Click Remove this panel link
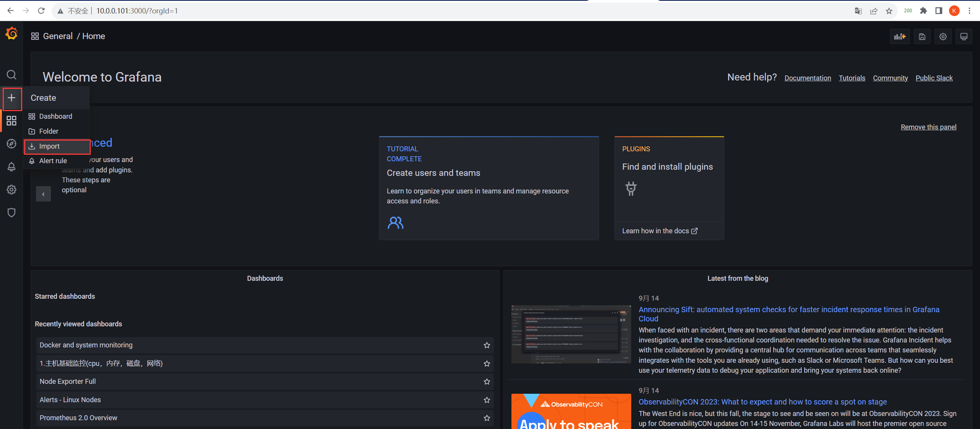Screen dimensions: 980x429 (928, 127)
